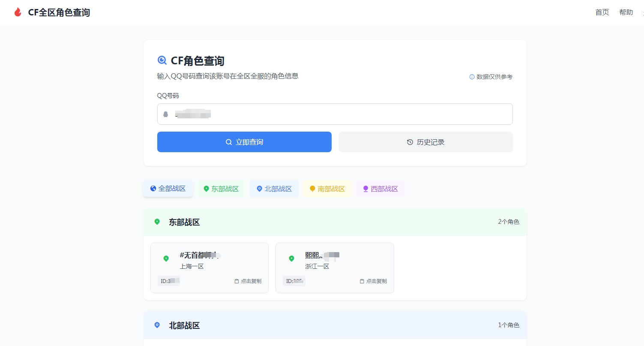Click the 上海一区 server label

[x=192, y=266]
